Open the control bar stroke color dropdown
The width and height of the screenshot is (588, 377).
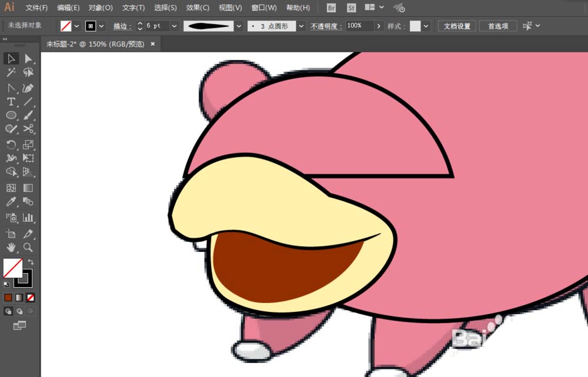(x=101, y=26)
